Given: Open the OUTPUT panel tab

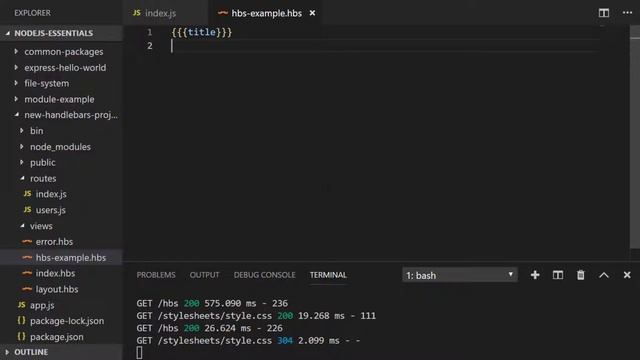Looking at the screenshot, I should (204, 275).
